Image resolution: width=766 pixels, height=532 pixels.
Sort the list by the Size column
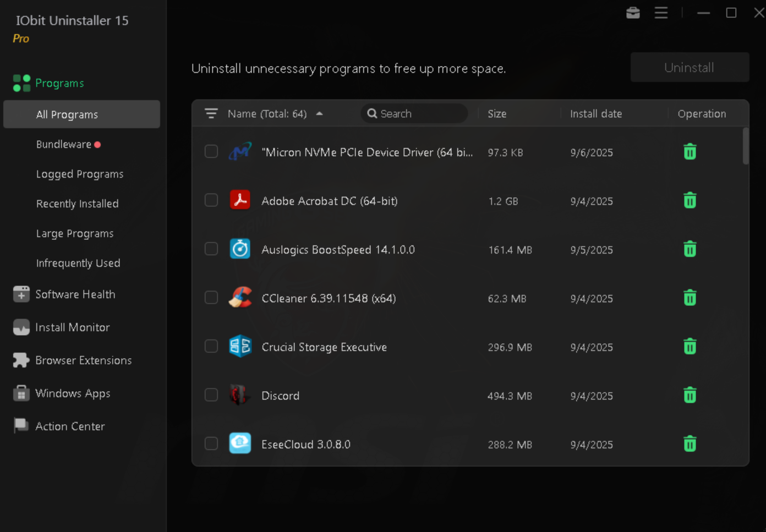pos(497,114)
